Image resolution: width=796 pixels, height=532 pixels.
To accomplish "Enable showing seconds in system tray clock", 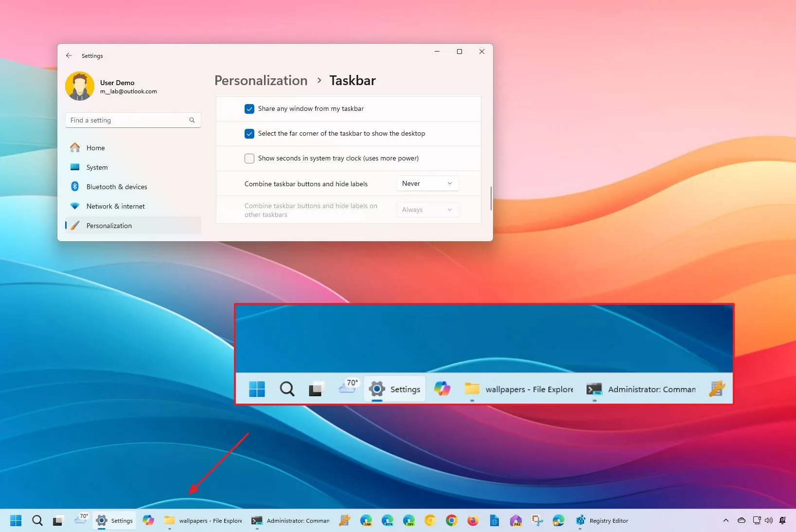I will coord(249,158).
